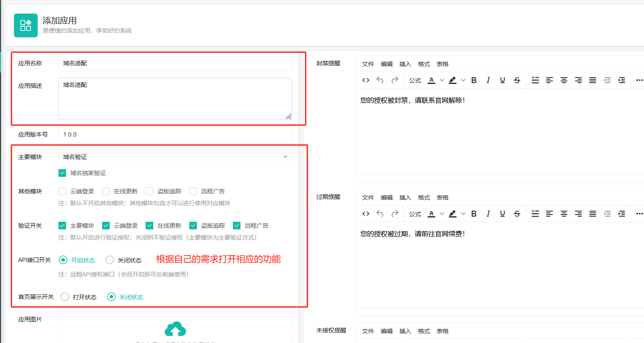The width and height of the screenshot is (644, 343).
Task: Open text color dropdown arrow in 封禁提醒 editor
Action: click(x=442, y=80)
